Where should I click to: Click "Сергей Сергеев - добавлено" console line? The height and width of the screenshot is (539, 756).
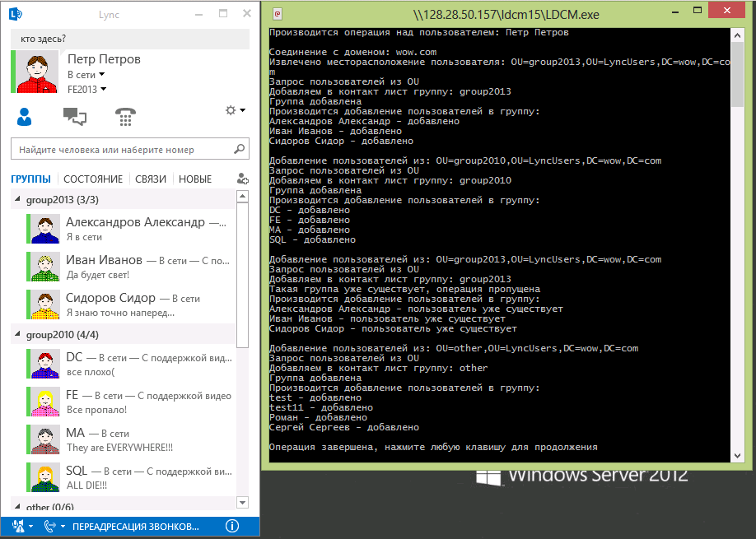pos(344,427)
